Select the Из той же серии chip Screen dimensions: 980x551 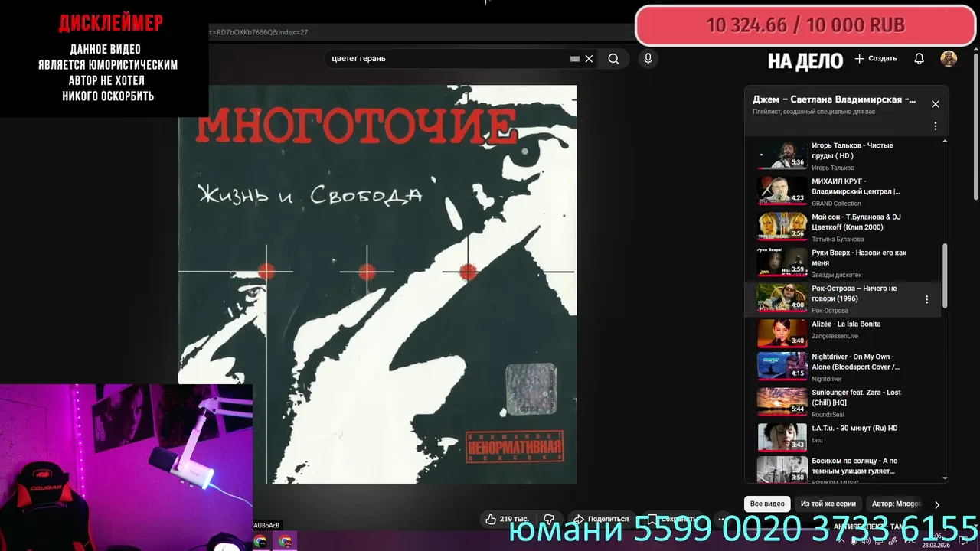(x=828, y=504)
